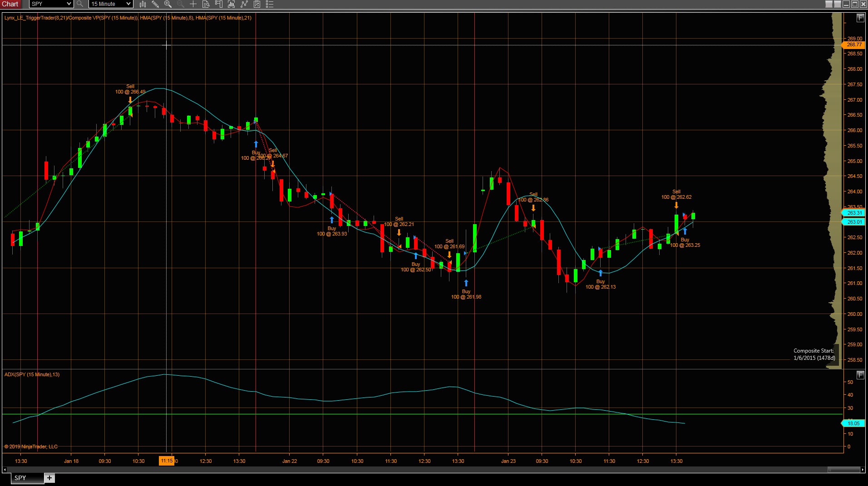Click the Lynx_LE_TriggerTrader indicator label
868x486 pixels.
(128, 18)
